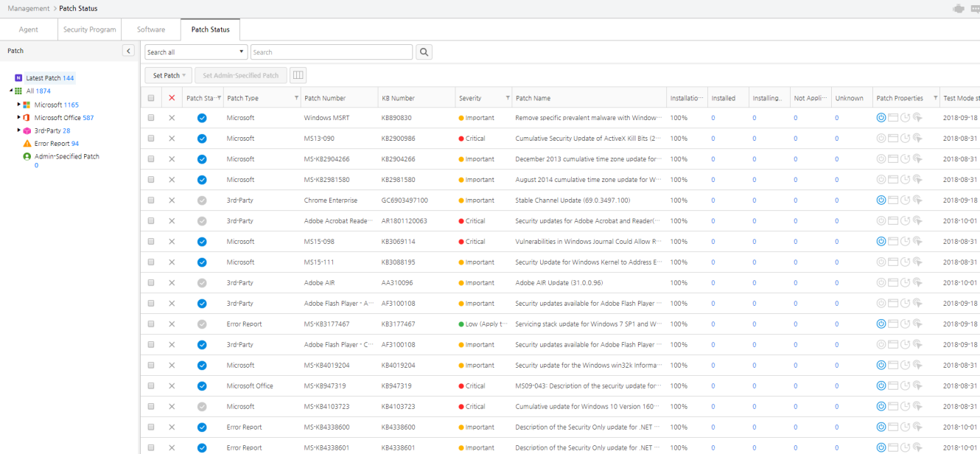The width and height of the screenshot is (980, 454).
Task: Expand the Microsoft tree node
Action: coord(18,105)
